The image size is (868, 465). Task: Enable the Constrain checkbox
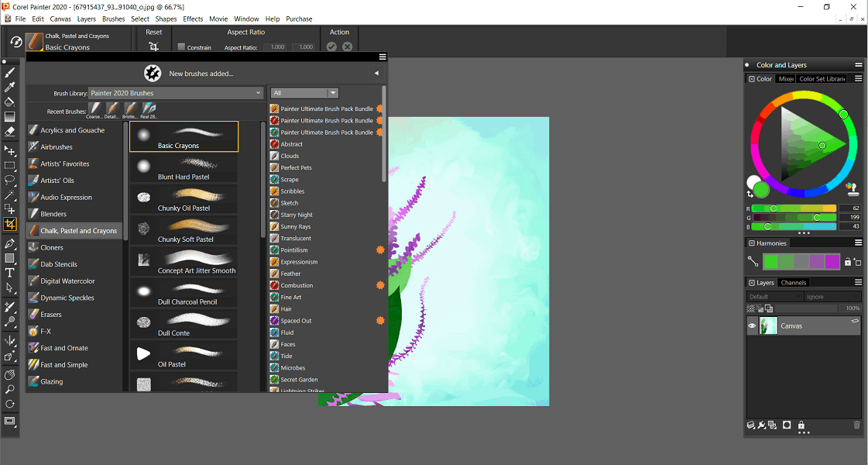point(181,47)
